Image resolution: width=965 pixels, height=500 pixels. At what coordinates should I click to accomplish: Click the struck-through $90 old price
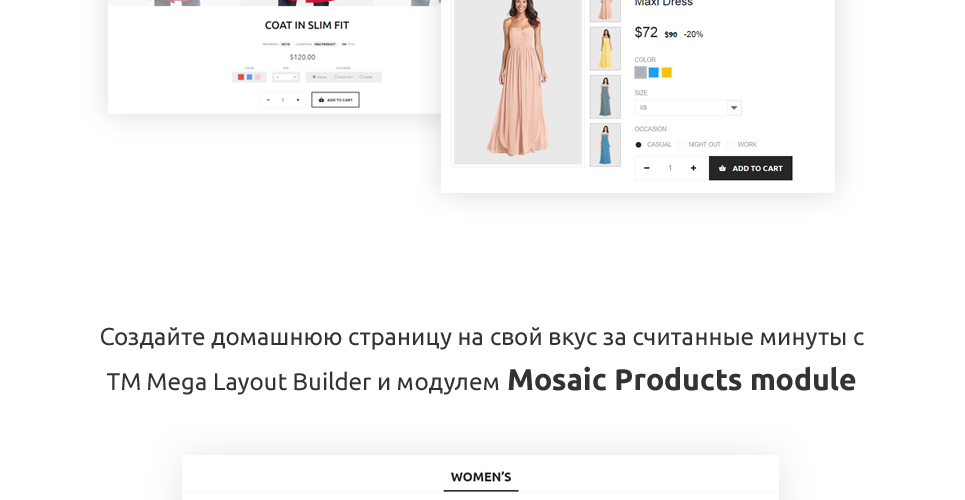pos(671,34)
